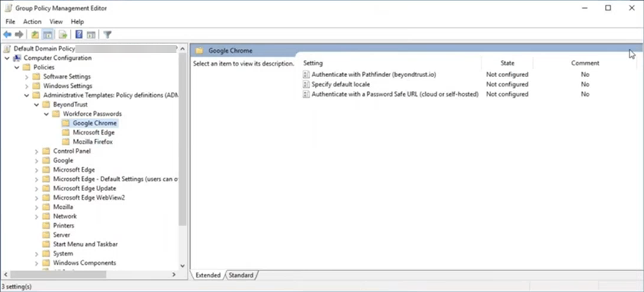Go up one level with folder-arrow icon
The width and height of the screenshot is (644, 292).
click(x=35, y=34)
